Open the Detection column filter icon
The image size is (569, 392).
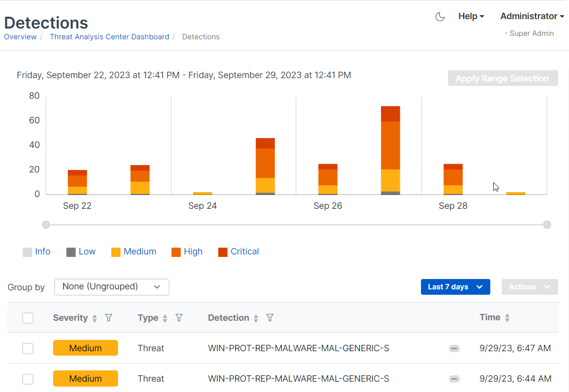[x=270, y=318]
